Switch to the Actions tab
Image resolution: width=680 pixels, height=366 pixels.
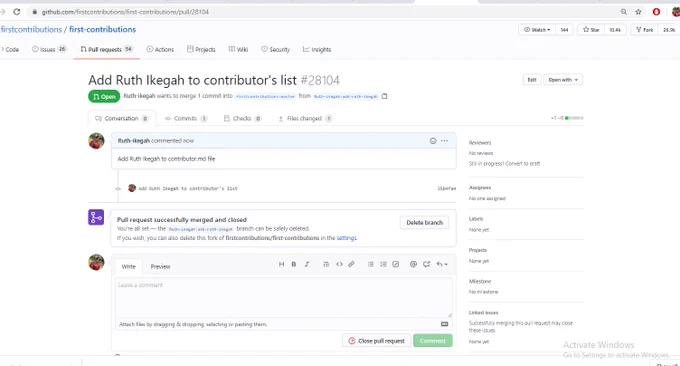(160, 49)
